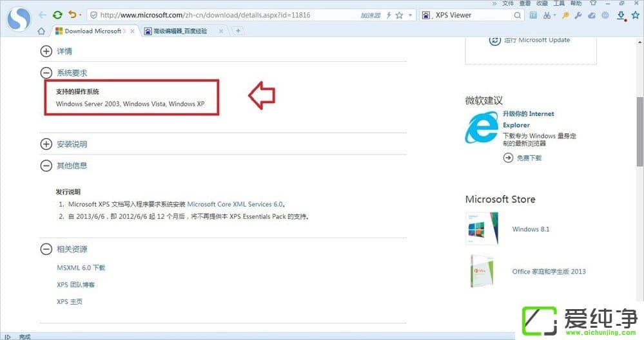Image resolution: width=644 pixels, height=340 pixels.
Task: Click the golden key password icon
Action: tap(565, 15)
